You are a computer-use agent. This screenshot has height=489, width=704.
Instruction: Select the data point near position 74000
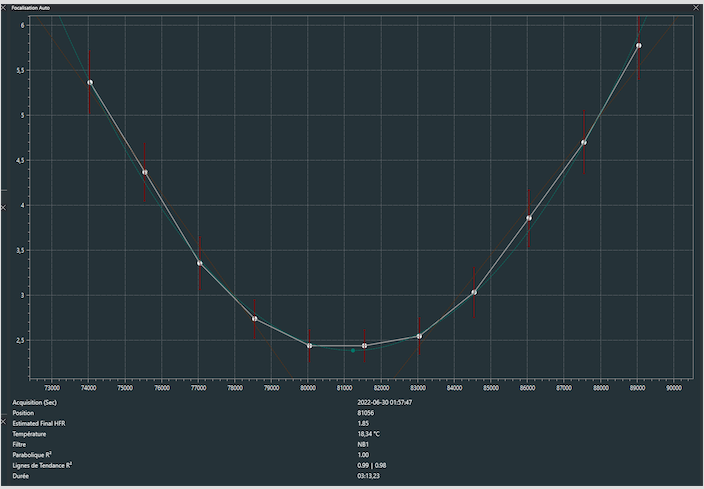pos(90,83)
